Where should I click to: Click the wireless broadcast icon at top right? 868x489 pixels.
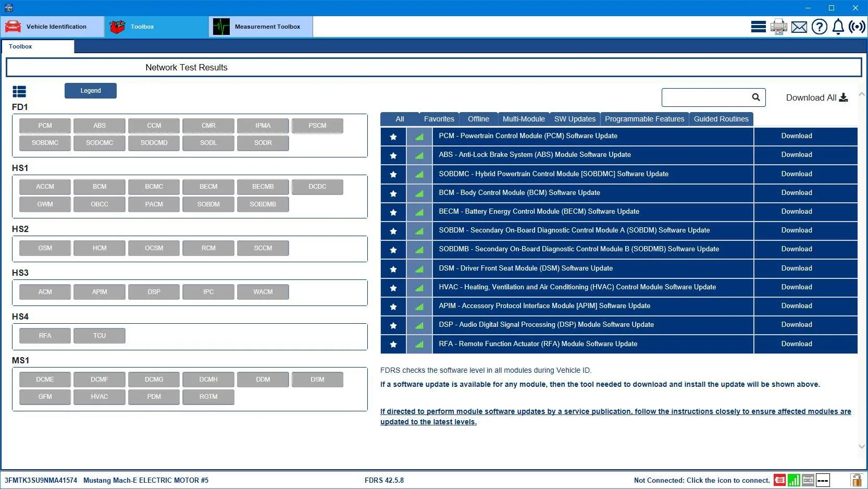click(857, 27)
